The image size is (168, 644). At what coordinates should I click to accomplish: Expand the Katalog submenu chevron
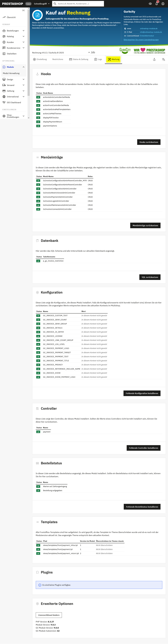click(23, 36)
